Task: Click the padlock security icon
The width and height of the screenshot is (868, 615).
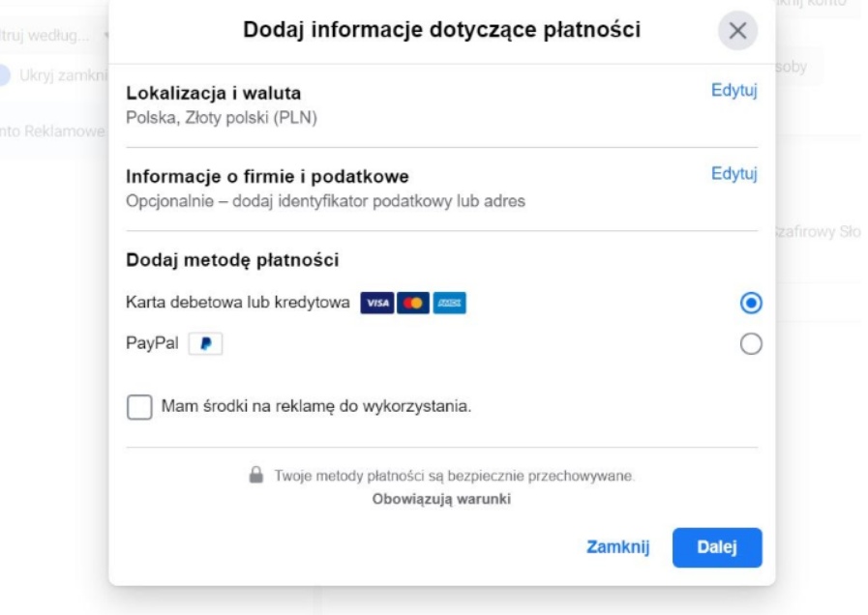Action: click(256, 476)
